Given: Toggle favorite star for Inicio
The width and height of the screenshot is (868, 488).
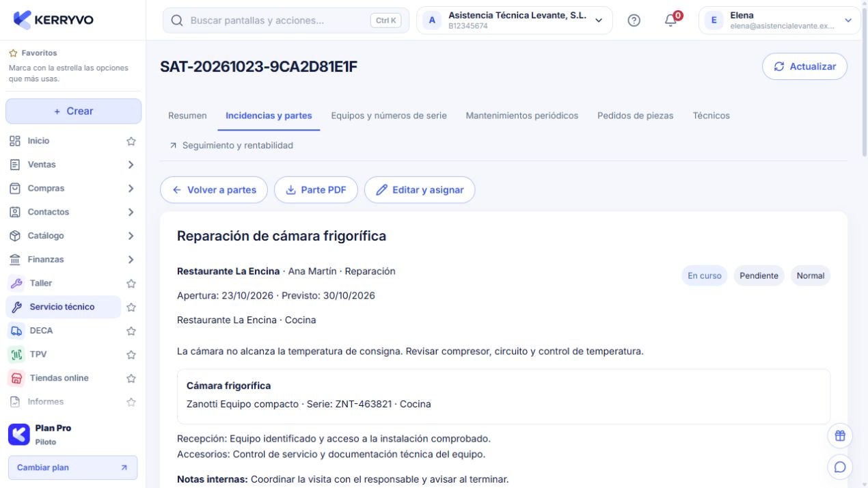Looking at the screenshot, I should click(x=131, y=141).
